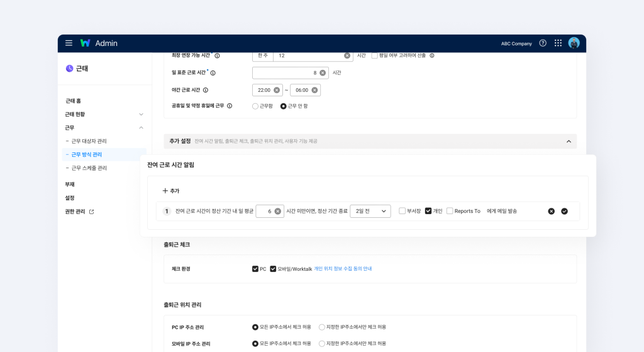644x352 pixels.
Task: Show info tooltip for 공휴일 및 약정 휴일에 근무
Action: 230,106
